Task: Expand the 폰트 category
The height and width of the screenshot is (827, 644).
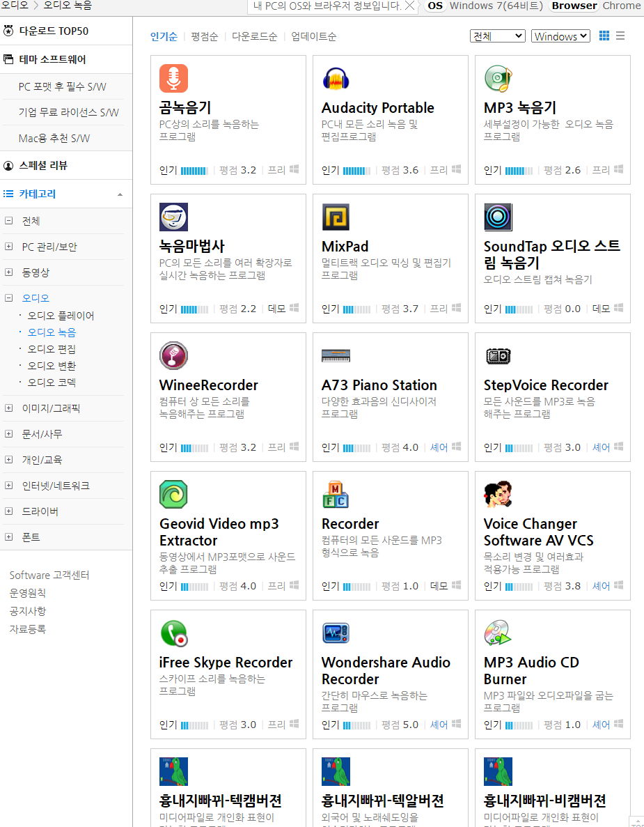Action: tap(8, 537)
